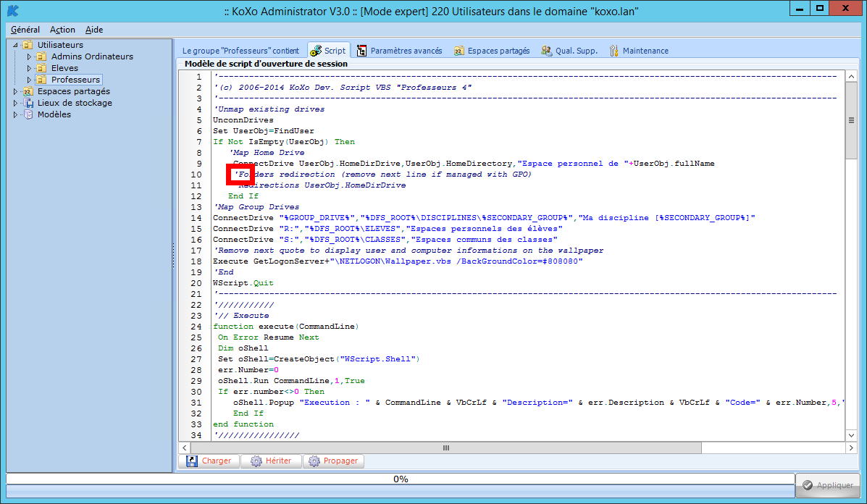Click the "'// Execute" comment line
867x504 pixels.
[x=242, y=316]
